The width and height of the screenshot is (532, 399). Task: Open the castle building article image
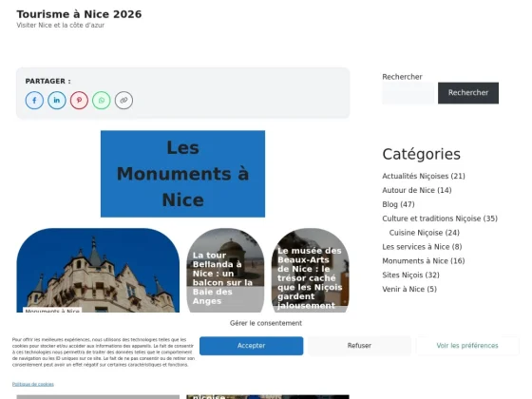click(x=98, y=270)
